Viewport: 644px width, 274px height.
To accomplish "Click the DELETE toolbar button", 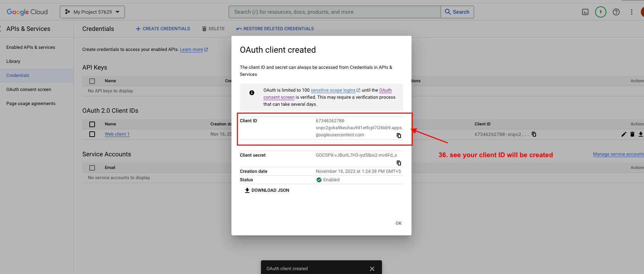I will (x=213, y=29).
